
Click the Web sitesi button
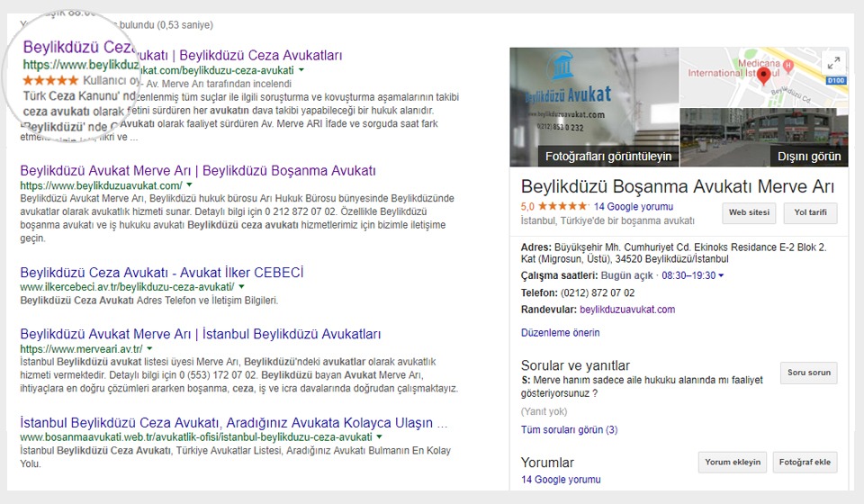[x=749, y=212]
